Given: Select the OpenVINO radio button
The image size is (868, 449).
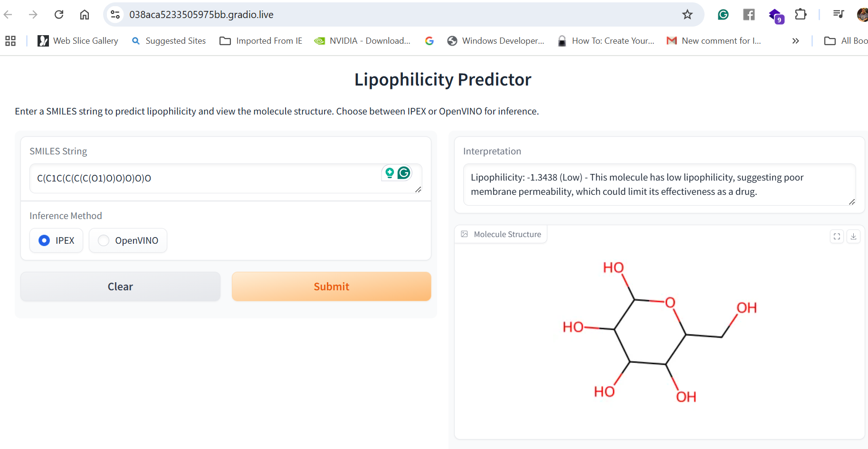Looking at the screenshot, I should pyautogui.click(x=104, y=240).
